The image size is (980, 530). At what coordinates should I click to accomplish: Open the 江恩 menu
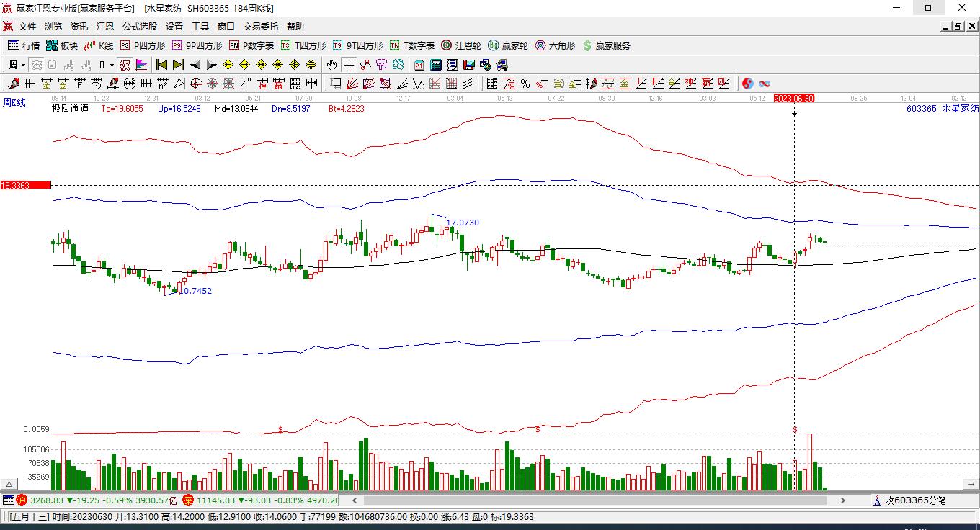[x=105, y=27]
